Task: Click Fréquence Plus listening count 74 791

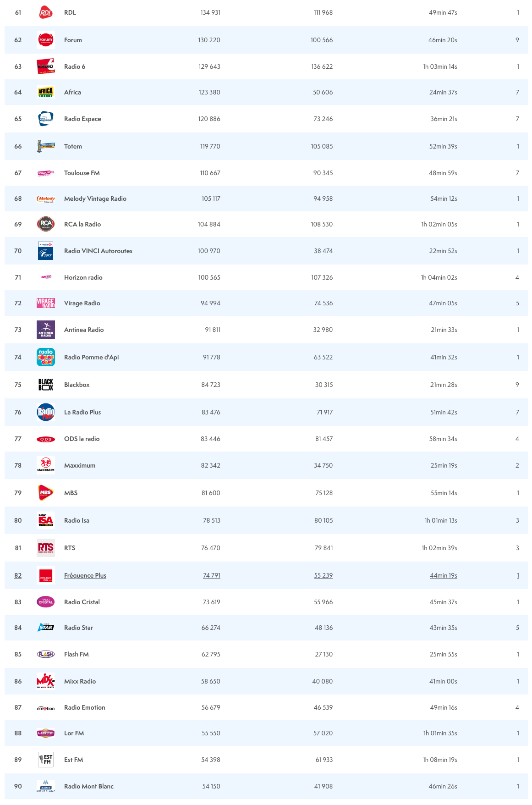Action: click(212, 575)
